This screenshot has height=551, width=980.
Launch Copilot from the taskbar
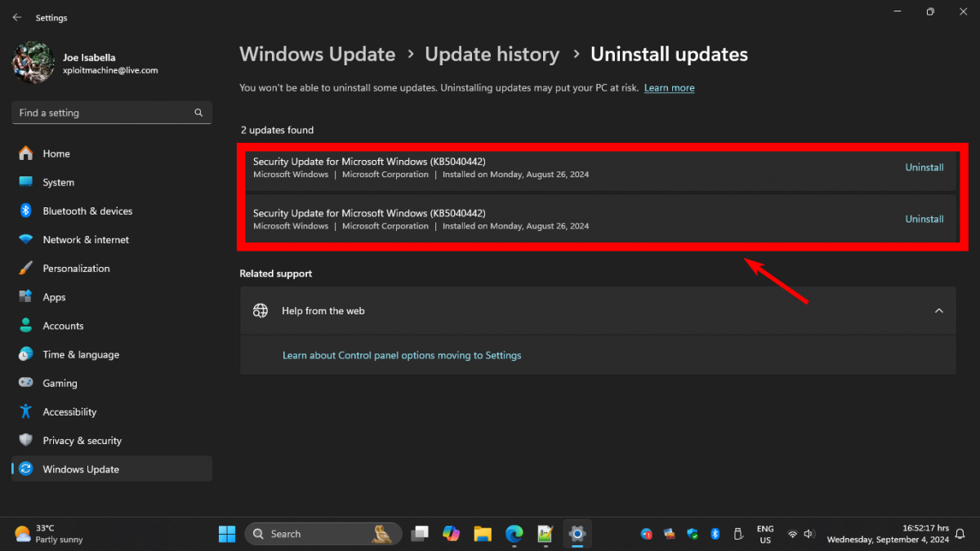pos(451,534)
